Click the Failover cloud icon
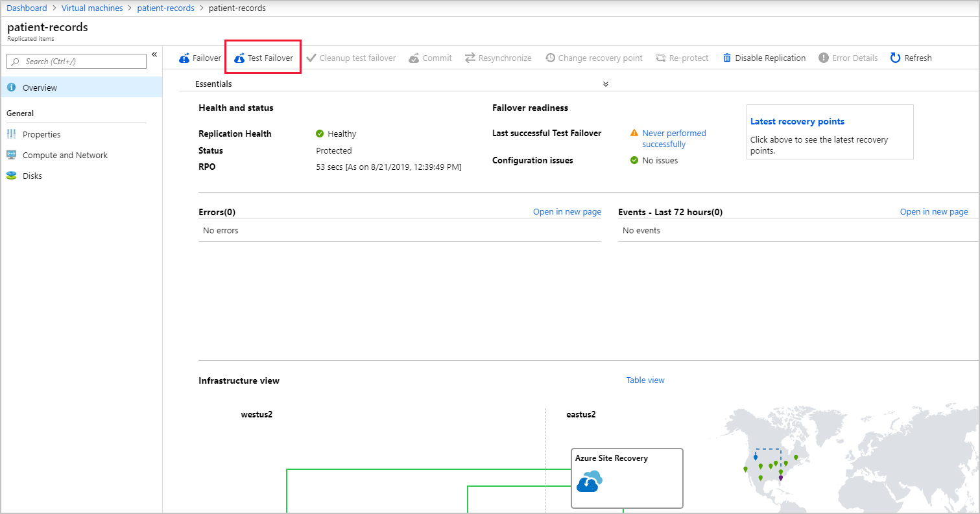The image size is (980, 514). point(184,58)
